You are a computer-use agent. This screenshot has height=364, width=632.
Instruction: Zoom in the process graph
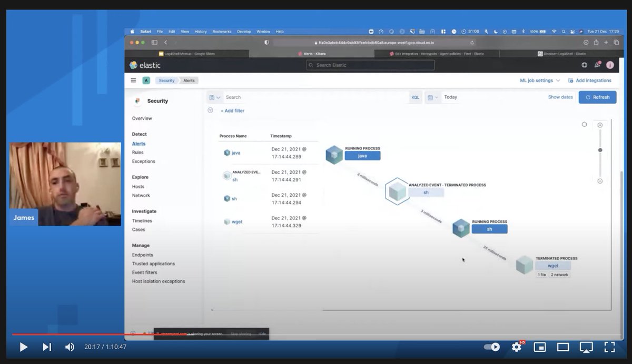600,125
